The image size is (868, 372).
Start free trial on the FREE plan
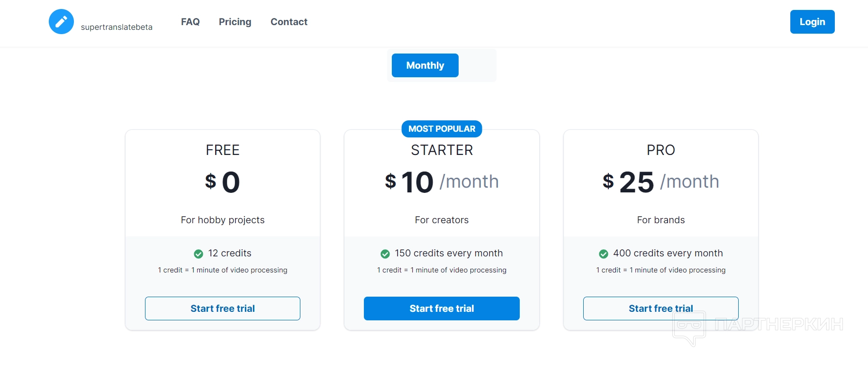tap(223, 308)
